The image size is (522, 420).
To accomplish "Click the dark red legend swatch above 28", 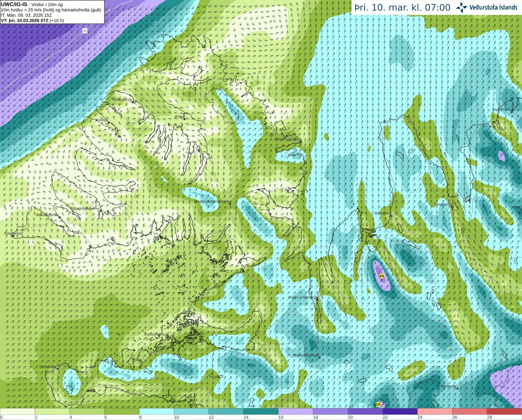I will pos(504,411).
